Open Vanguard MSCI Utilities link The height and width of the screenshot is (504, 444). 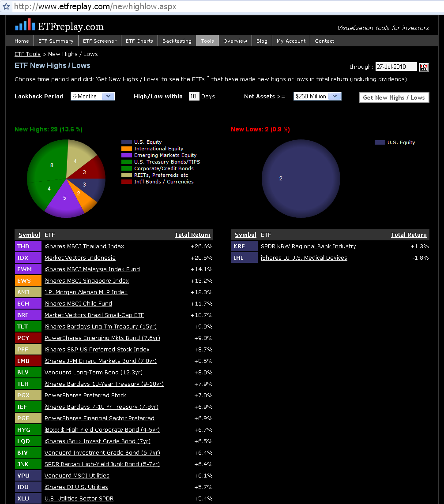77,476
